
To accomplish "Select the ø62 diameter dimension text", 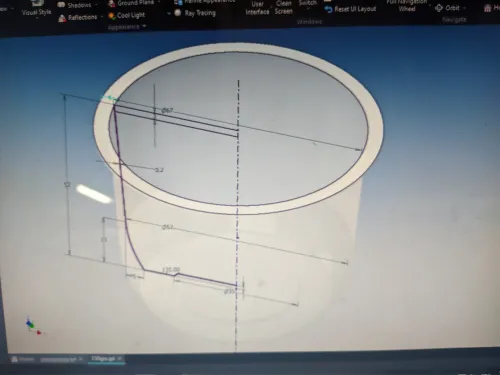I will 168,227.
